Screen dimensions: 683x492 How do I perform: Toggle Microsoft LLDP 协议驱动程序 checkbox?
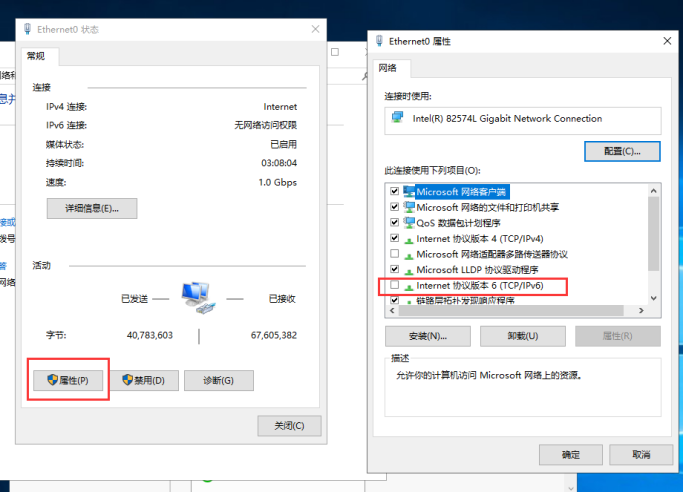tap(395, 269)
